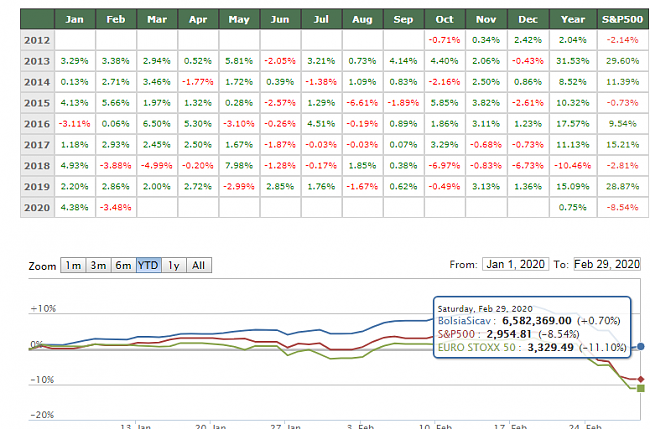Click the -6.97% October 2018 cell
650x429 pixels.
444,166
